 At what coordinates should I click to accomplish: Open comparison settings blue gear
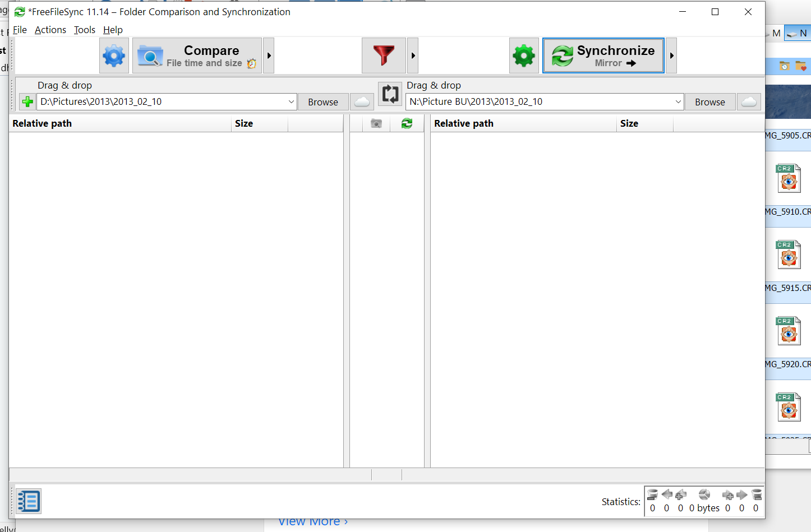[114, 55]
